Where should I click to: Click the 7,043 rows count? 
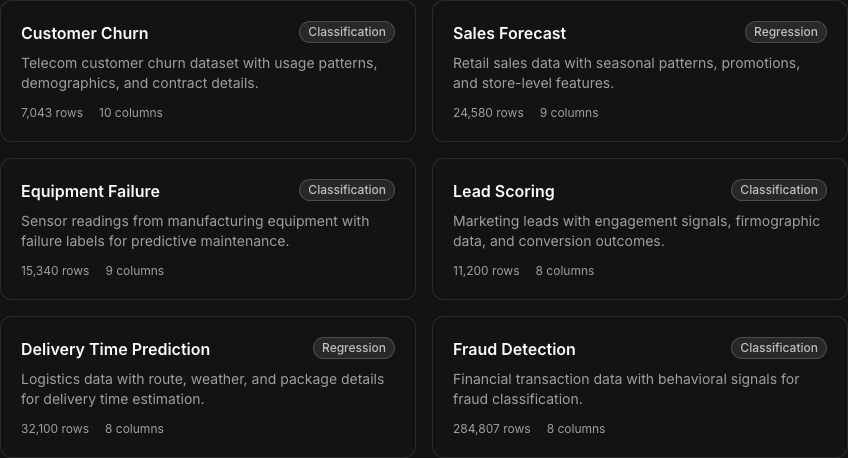coord(52,113)
